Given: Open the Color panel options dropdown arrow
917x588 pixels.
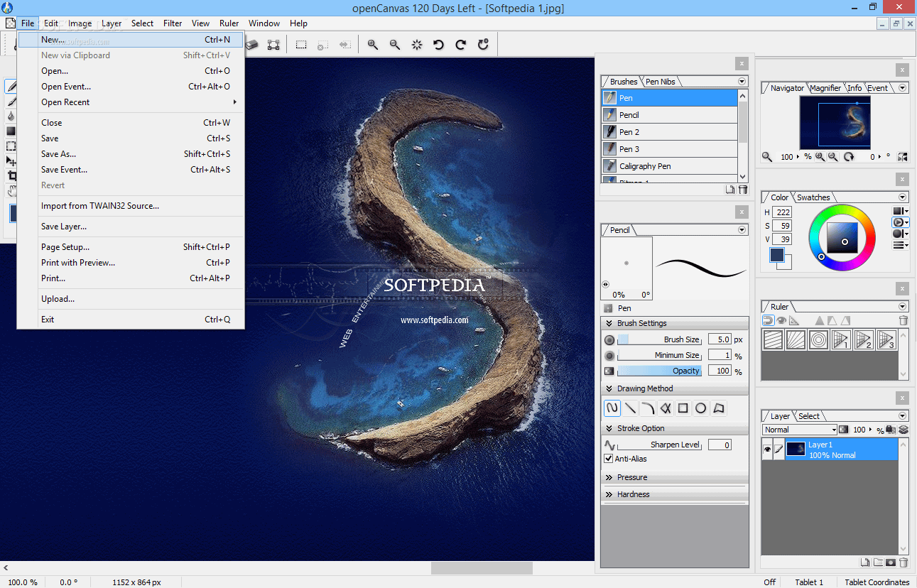Looking at the screenshot, I should tap(903, 197).
